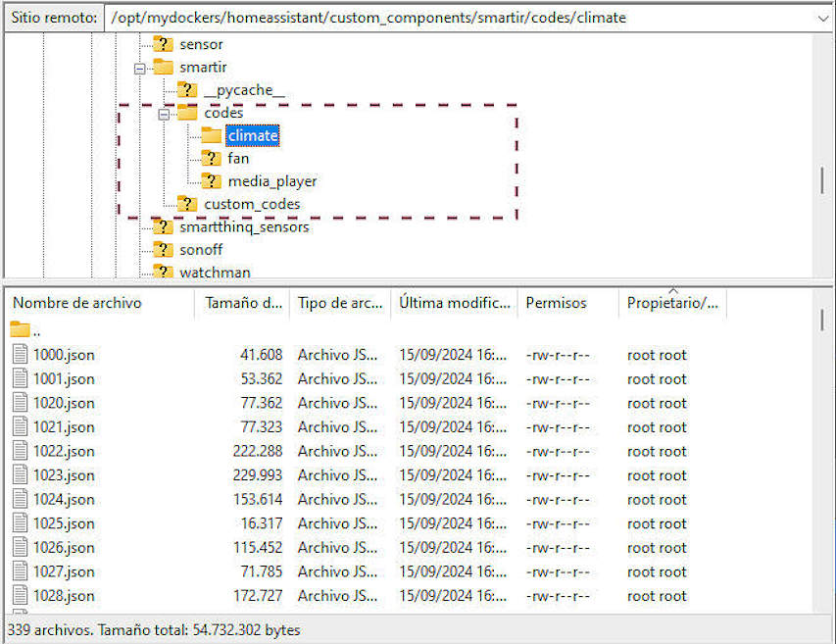
Task: Click the 1000.json file icon
Action: [21, 355]
